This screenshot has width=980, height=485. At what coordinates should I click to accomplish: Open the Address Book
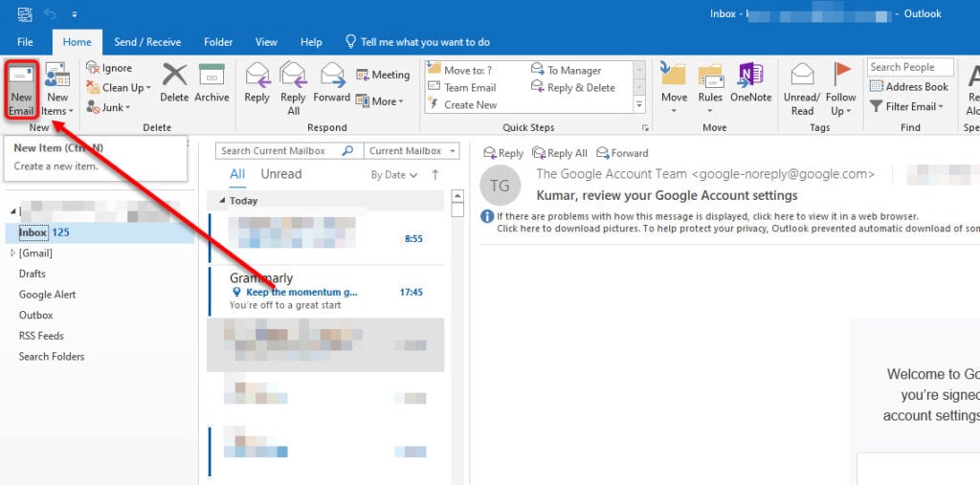(909, 87)
